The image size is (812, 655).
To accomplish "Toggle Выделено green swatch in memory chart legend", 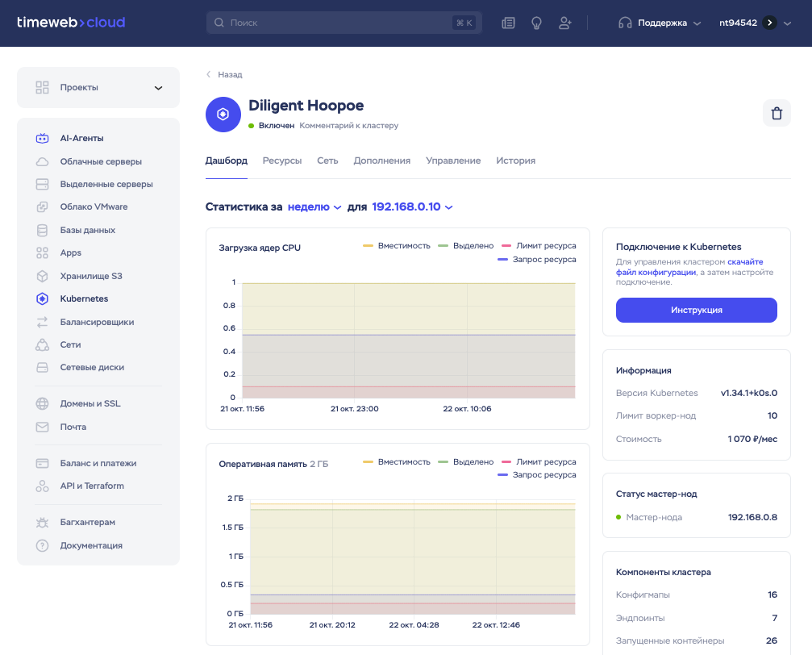I will tap(443, 462).
